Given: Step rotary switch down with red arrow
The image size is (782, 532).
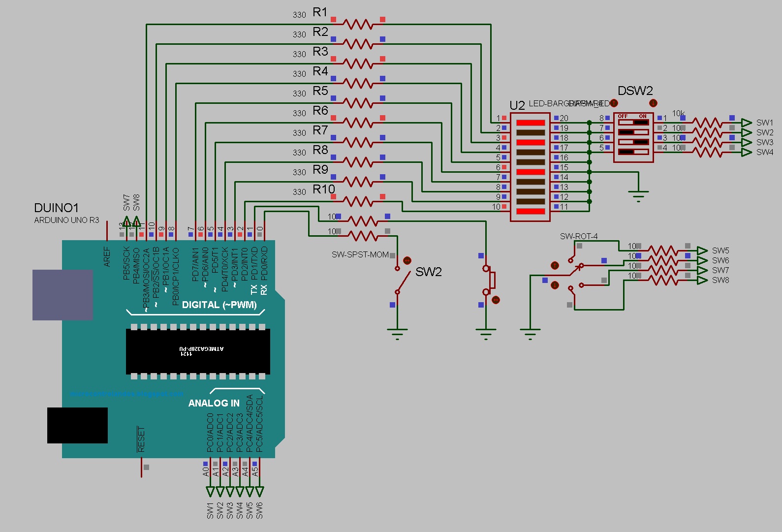Looking at the screenshot, I should (555, 285).
